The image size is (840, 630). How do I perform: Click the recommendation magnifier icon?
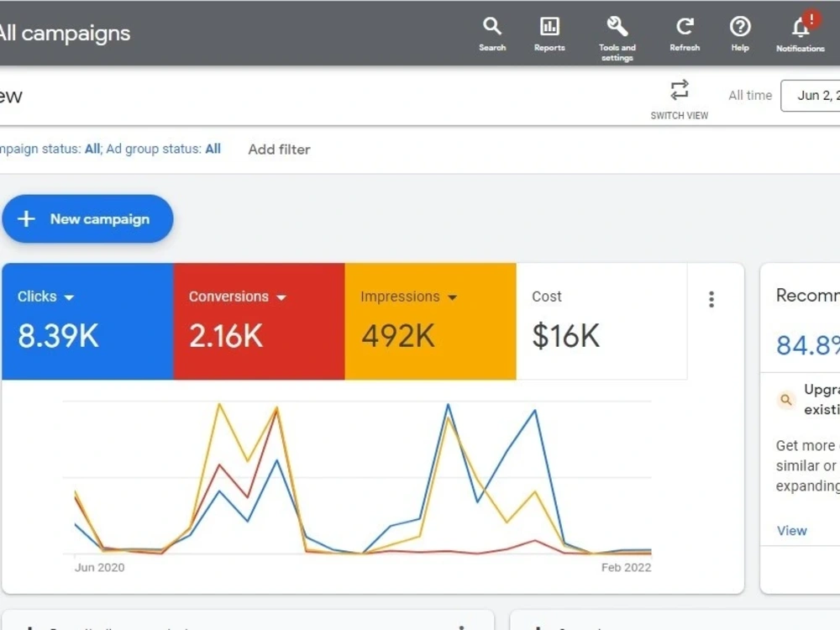786,400
